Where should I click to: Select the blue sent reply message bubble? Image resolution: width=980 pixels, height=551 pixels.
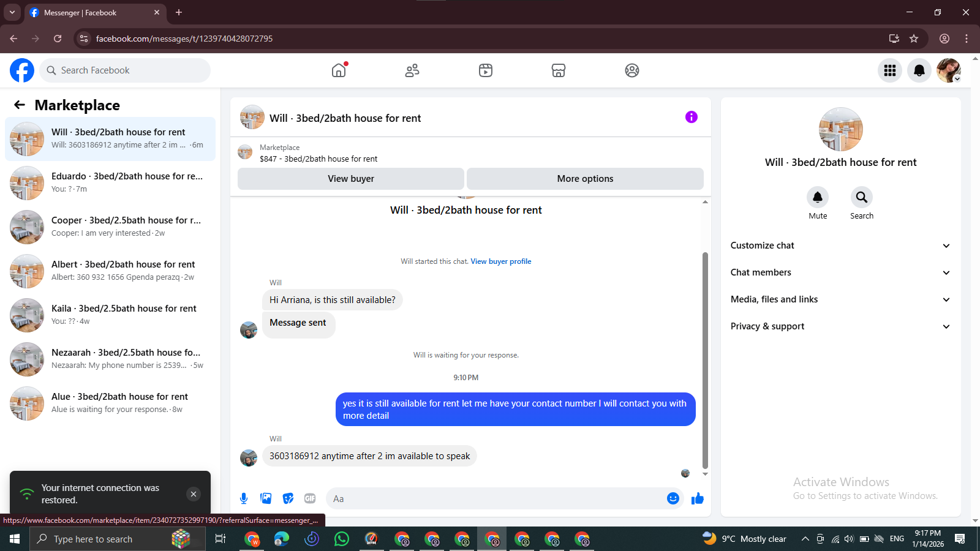pyautogui.click(x=516, y=410)
